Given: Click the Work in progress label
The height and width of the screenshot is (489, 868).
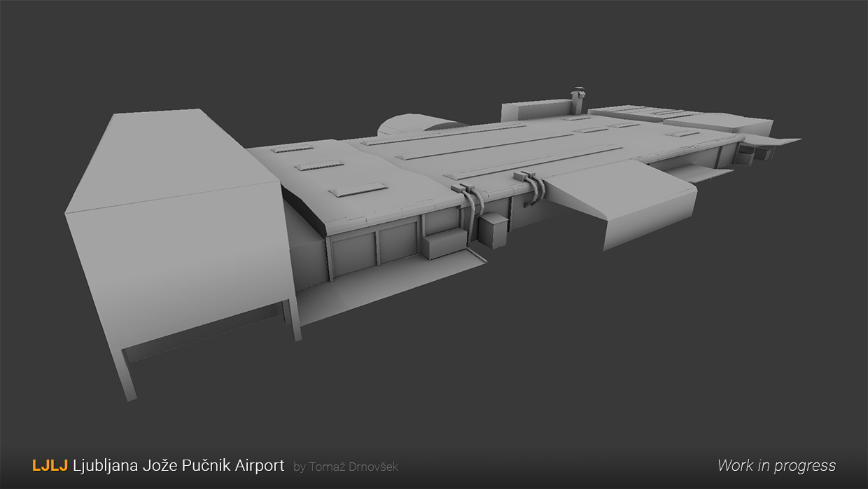Looking at the screenshot, I should click(x=776, y=465).
